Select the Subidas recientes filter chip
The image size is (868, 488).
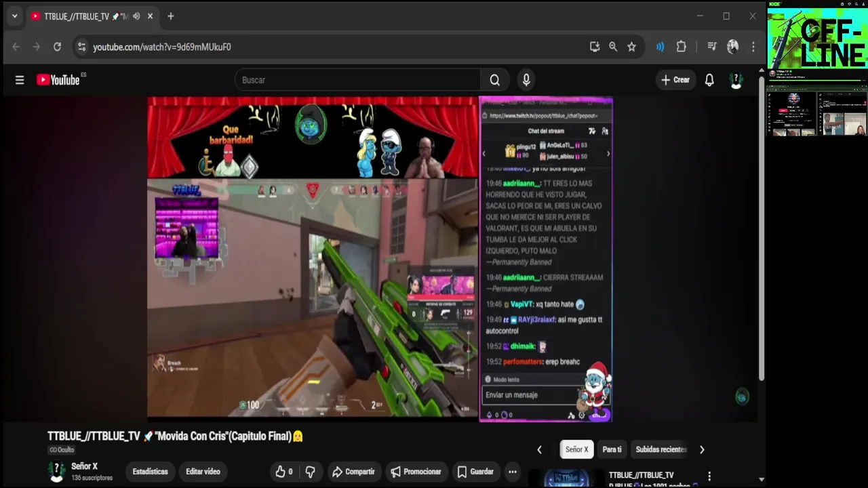(x=661, y=449)
